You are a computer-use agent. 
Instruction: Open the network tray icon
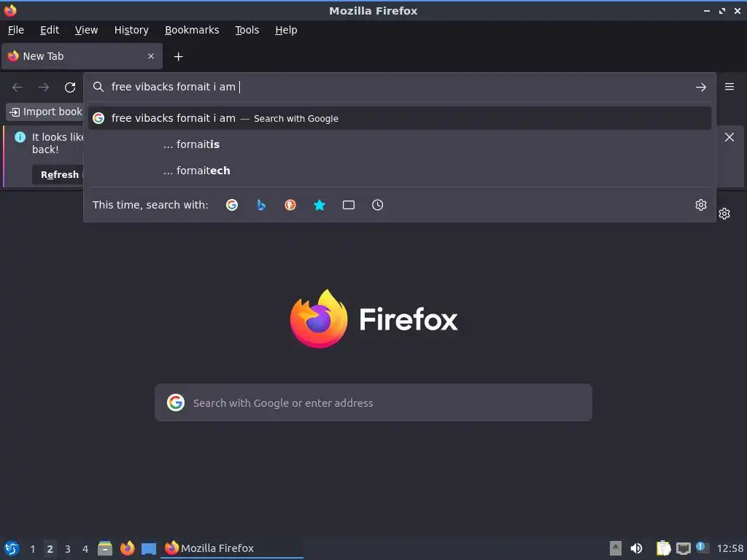pyautogui.click(x=683, y=548)
